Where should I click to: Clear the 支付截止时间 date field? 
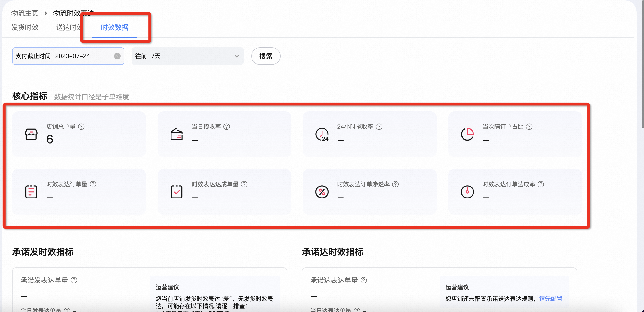coord(117,56)
